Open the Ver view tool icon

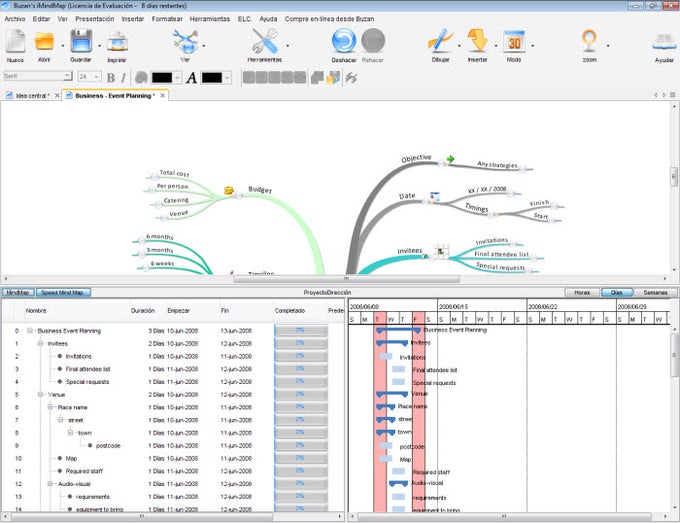[185, 41]
